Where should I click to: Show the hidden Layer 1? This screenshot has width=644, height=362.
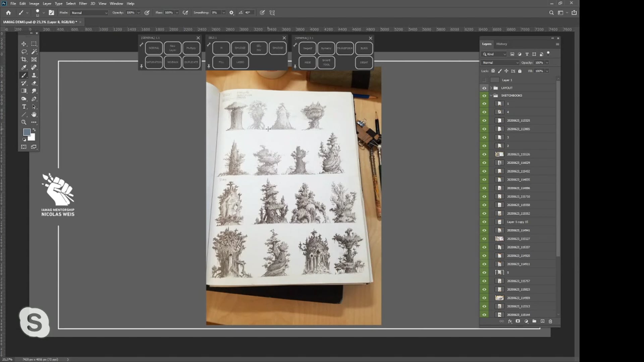pyautogui.click(x=484, y=80)
